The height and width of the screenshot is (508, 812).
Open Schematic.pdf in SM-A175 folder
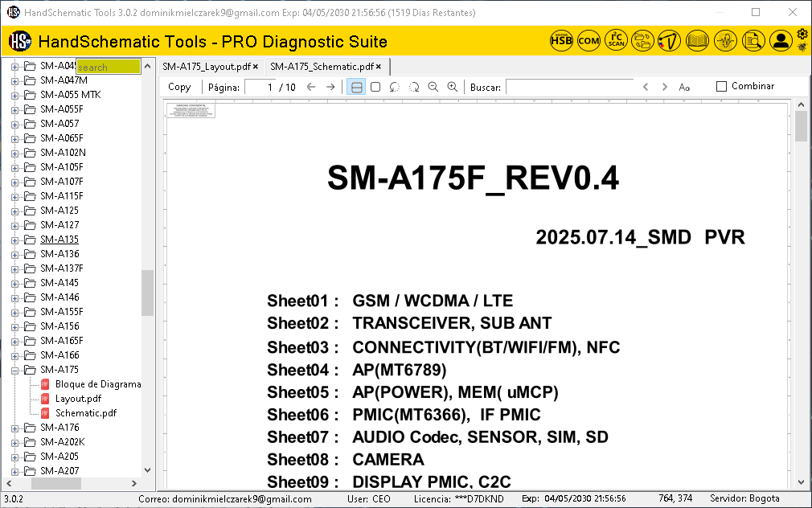coord(86,412)
